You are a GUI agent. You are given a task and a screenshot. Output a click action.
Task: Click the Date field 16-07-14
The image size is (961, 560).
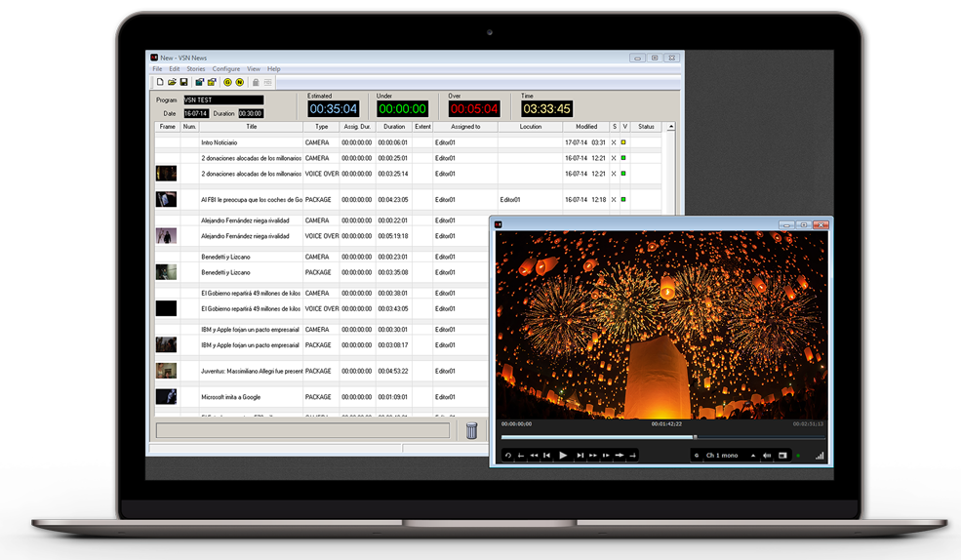click(196, 113)
